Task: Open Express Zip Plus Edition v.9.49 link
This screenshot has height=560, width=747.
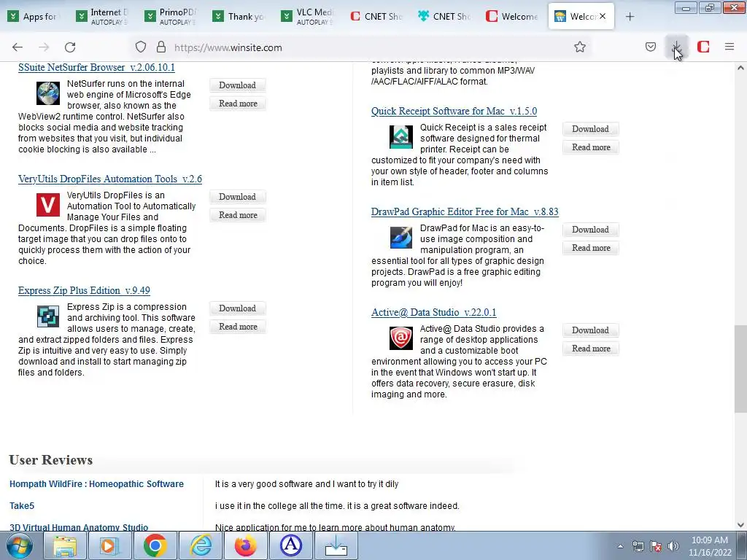Action: 84,290
